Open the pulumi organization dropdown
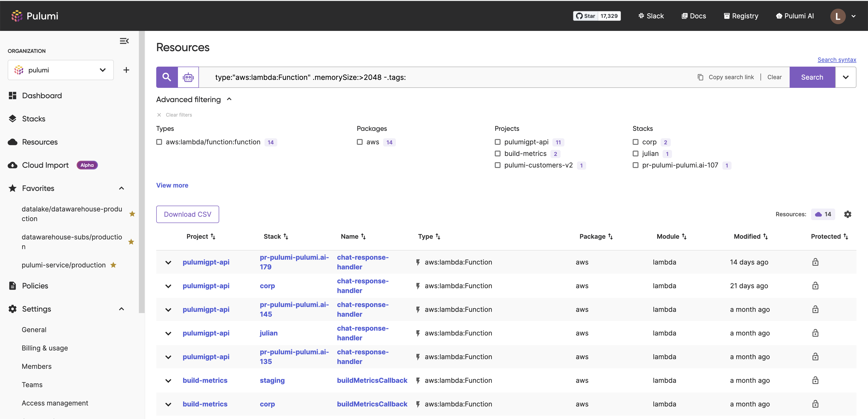The height and width of the screenshot is (419, 868). pos(61,70)
